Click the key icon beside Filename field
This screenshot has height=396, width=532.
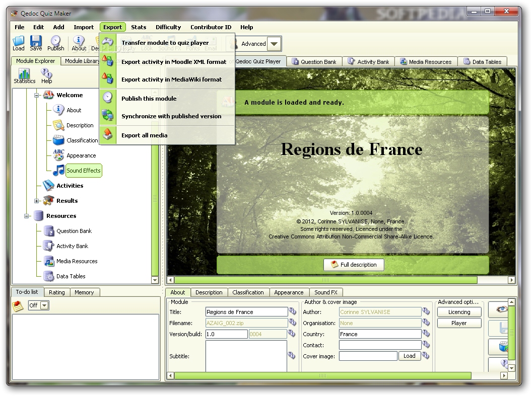[292, 322]
